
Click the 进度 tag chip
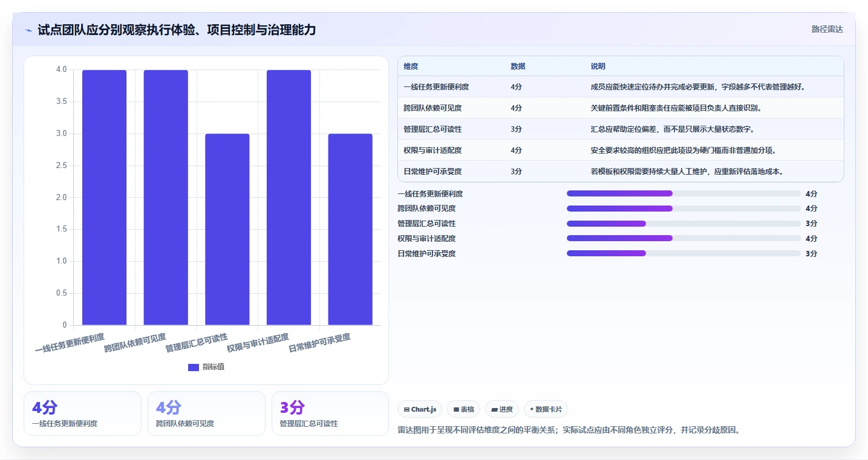coord(502,409)
